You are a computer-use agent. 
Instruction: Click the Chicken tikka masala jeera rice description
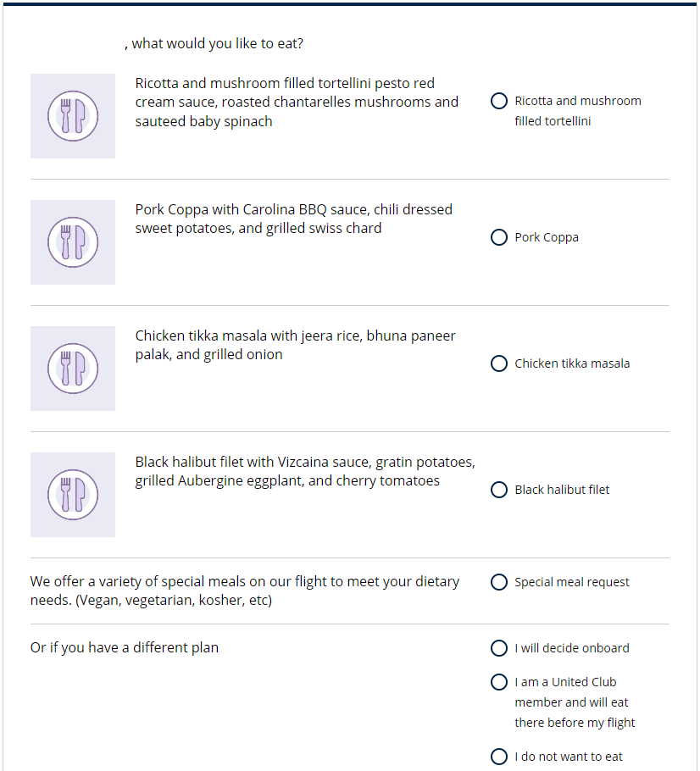tap(295, 345)
